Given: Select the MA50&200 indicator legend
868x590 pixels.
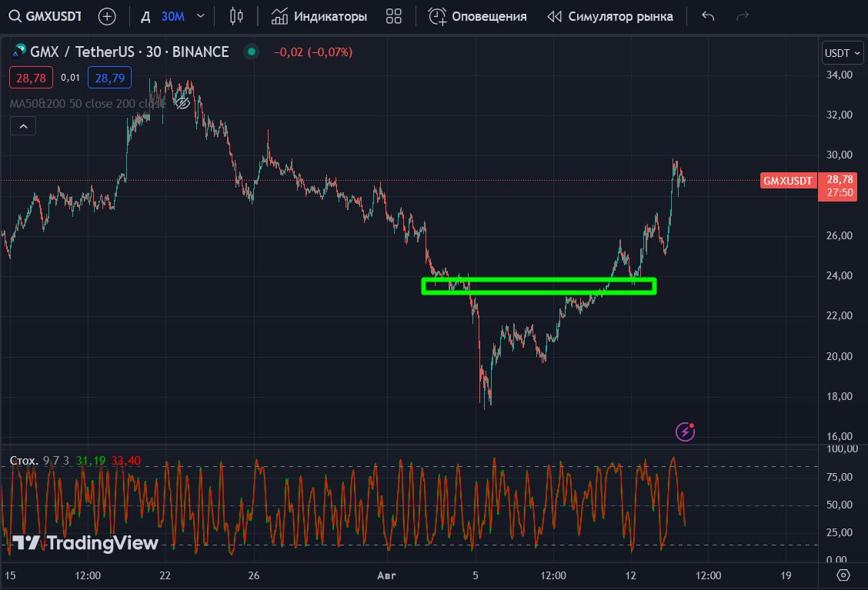Looking at the screenshot, I should coord(88,104).
